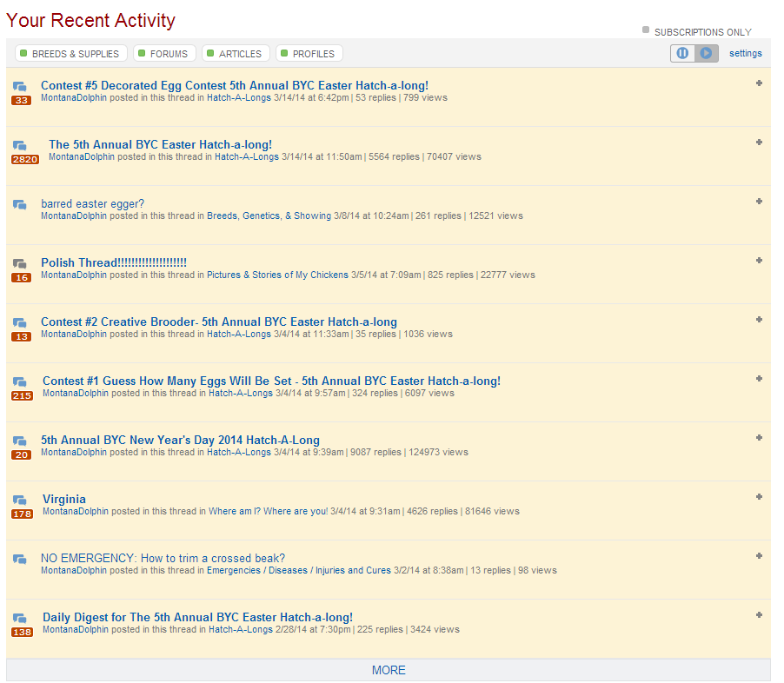Expand the Daily Digest entry plus icon
This screenshot has width=784, height=683.
point(759,615)
